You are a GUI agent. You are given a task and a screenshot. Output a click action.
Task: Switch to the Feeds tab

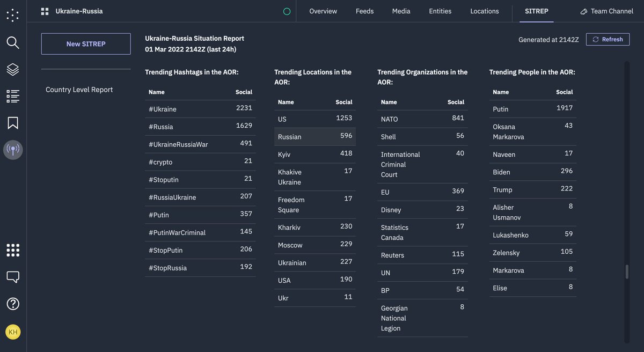tap(365, 11)
